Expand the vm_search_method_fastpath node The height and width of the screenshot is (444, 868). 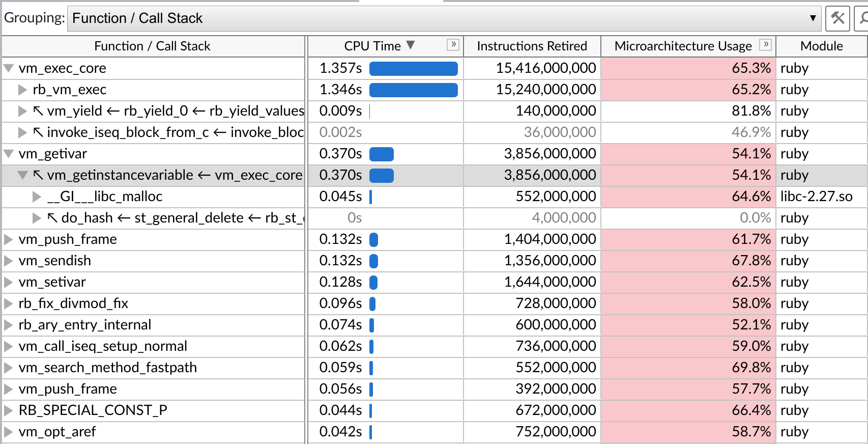8,368
